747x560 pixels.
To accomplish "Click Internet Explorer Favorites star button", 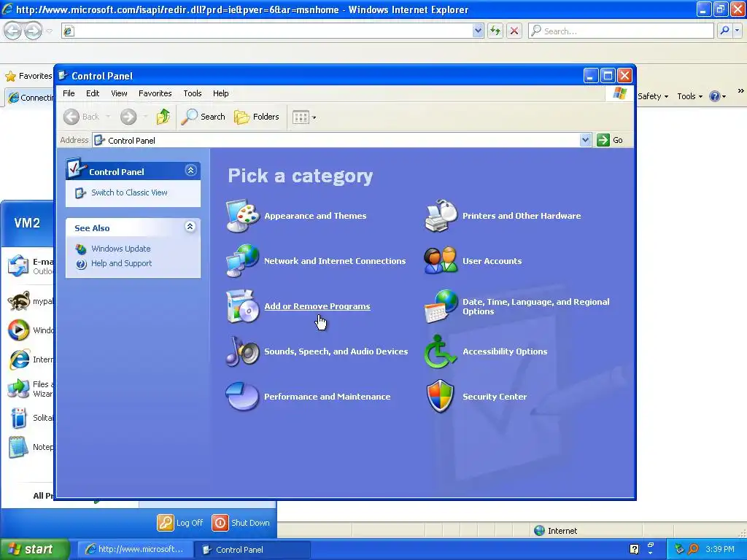I will [28, 76].
